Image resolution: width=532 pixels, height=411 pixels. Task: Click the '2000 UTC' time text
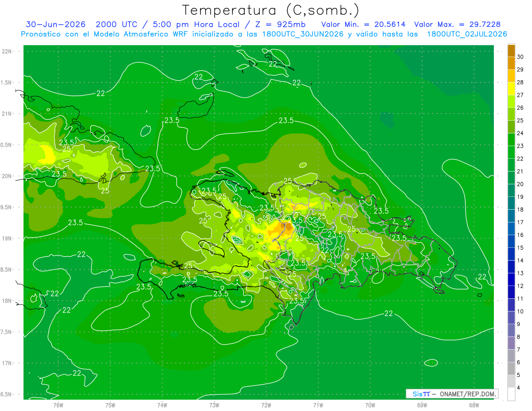[x=116, y=24]
